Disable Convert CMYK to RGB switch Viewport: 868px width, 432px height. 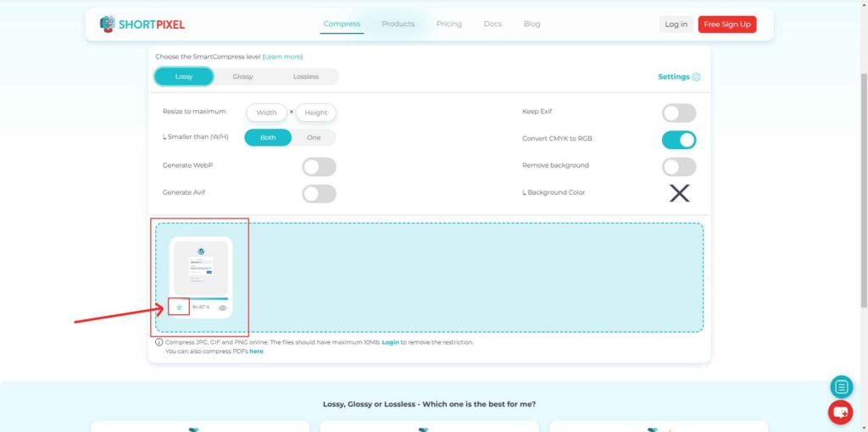679,140
